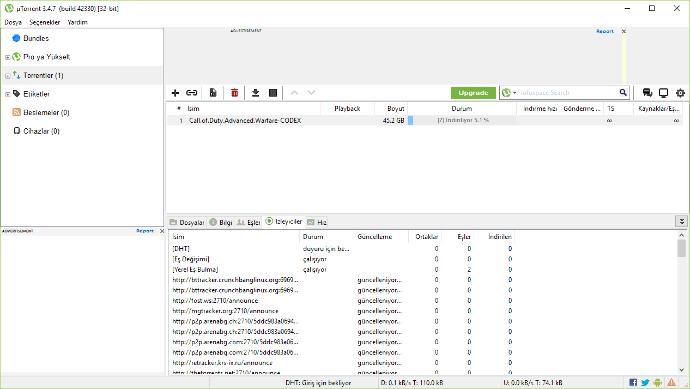
Task: Open Facebook icon in status bar
Action: pyautogui.click(x=633, y=382)
